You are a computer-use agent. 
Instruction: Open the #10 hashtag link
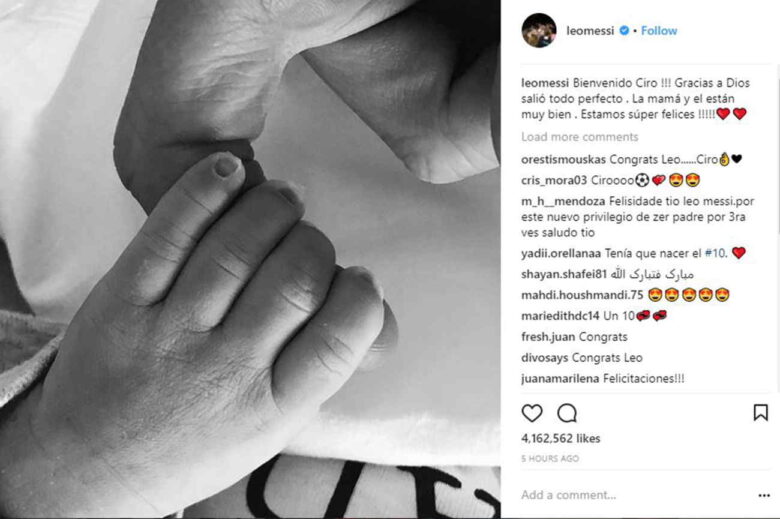tap(715, 253)
